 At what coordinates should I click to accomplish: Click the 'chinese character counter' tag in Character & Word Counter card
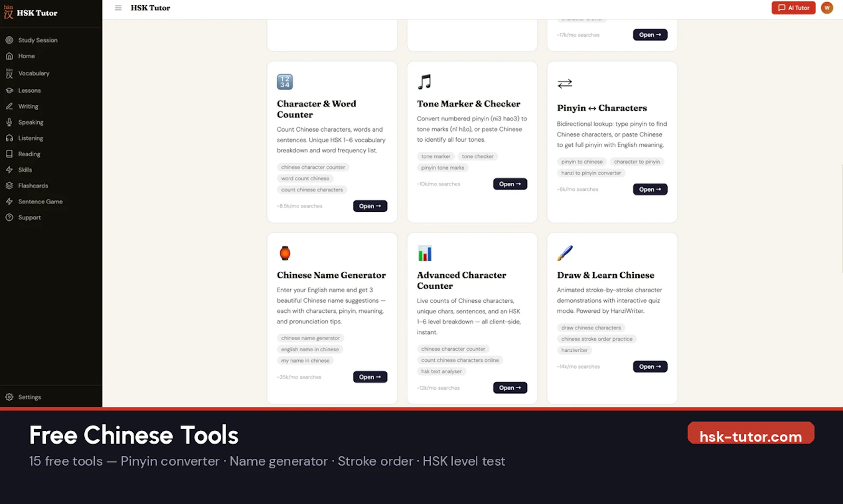point(313,167)
